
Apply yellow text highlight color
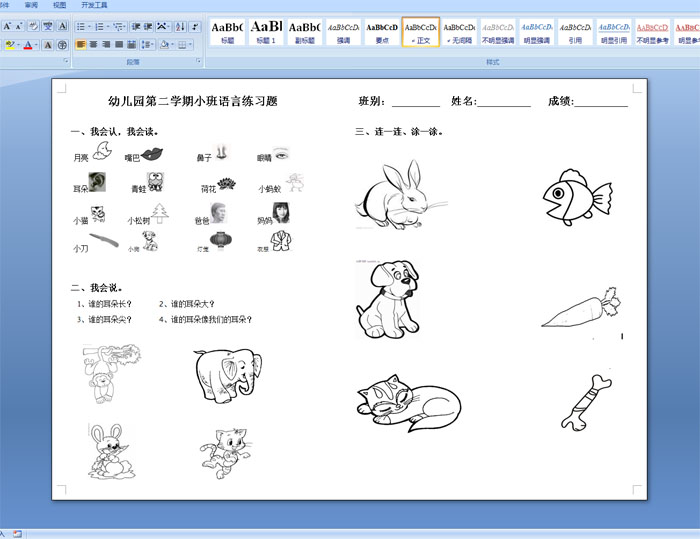coord(10,45)
